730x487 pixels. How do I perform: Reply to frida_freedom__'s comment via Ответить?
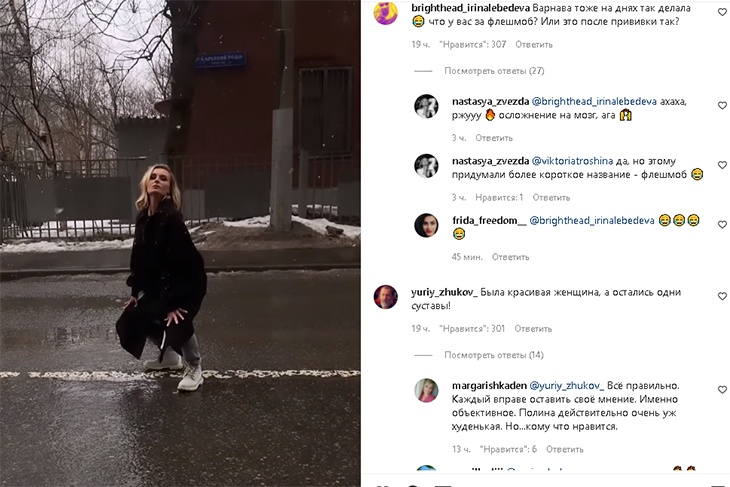click(511, 257)
